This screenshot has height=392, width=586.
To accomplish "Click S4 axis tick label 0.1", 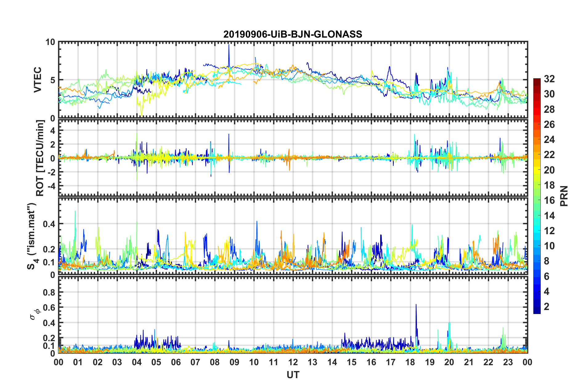I will pyautogui.click(x=49, y=262).
